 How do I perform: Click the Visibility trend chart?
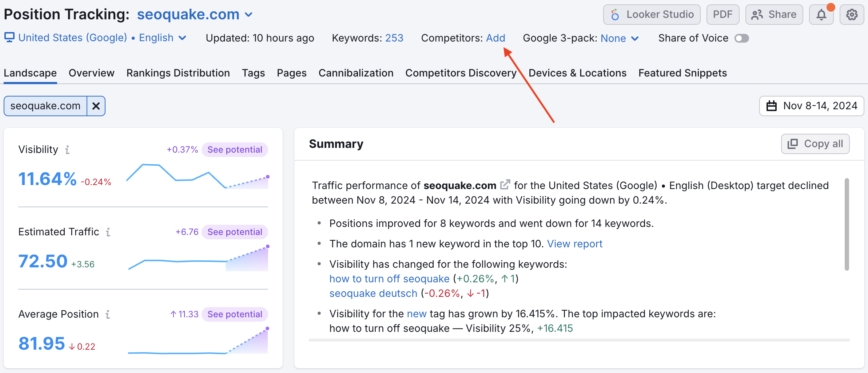[197, 176]
